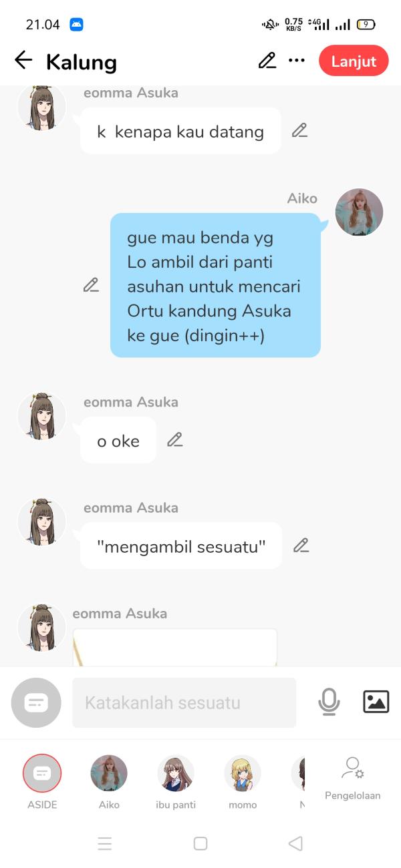Viewport: 401px width, 868px height.
Task: Edit the "o oke" message
Action: (174, 440)
